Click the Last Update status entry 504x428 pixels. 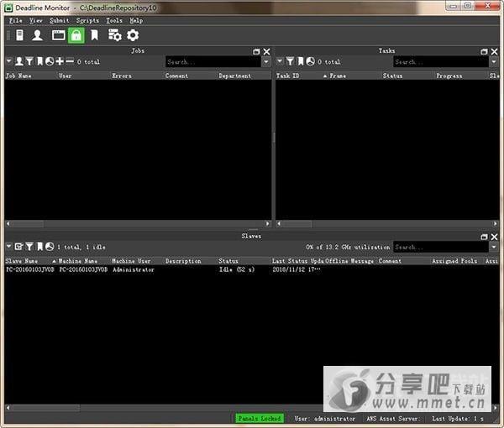(458, 419)
